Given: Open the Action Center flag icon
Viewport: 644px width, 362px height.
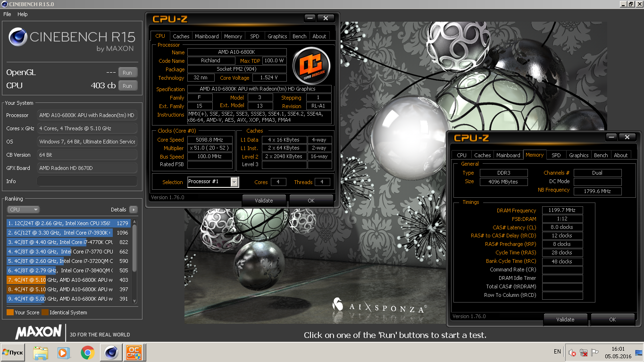Looking at the screenshot, I should [x=595, y=352].
